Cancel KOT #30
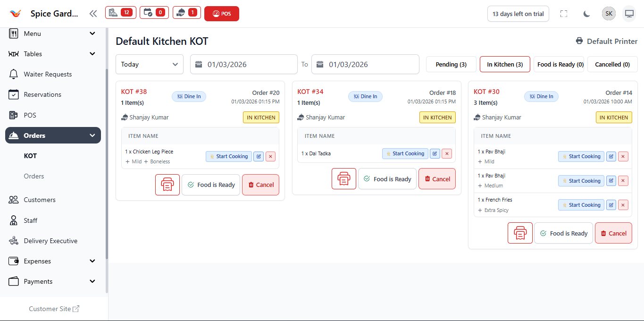The width and height of the screenshot is (644, 321). [613, 233]
